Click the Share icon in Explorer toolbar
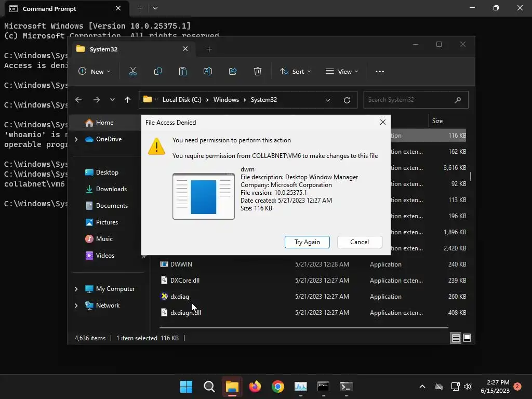This screenshot has height=399, width=532. (x=233, y=72)
